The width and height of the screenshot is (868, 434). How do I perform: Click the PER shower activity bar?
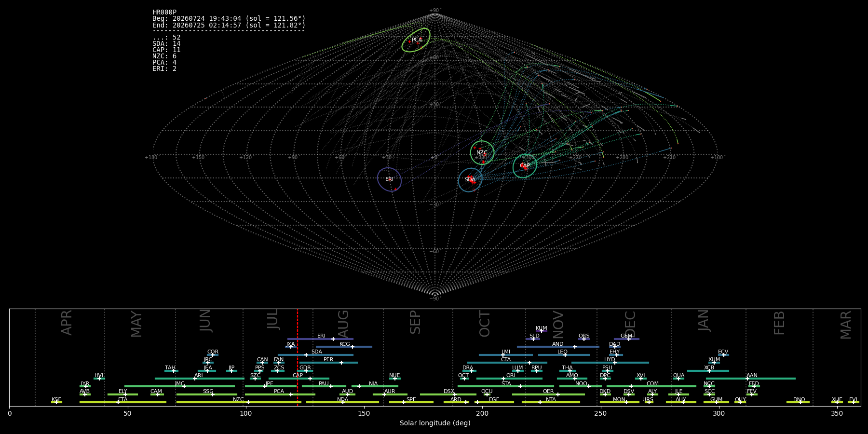328,363
